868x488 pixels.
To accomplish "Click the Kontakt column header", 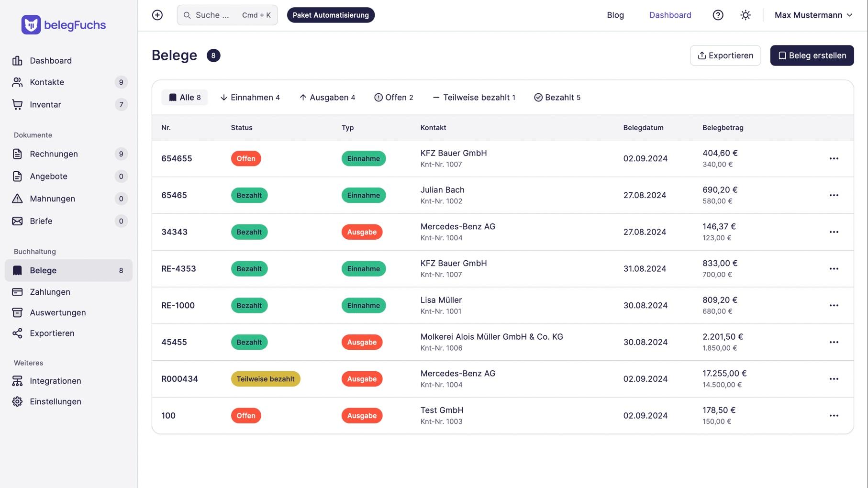I will 433,128.
